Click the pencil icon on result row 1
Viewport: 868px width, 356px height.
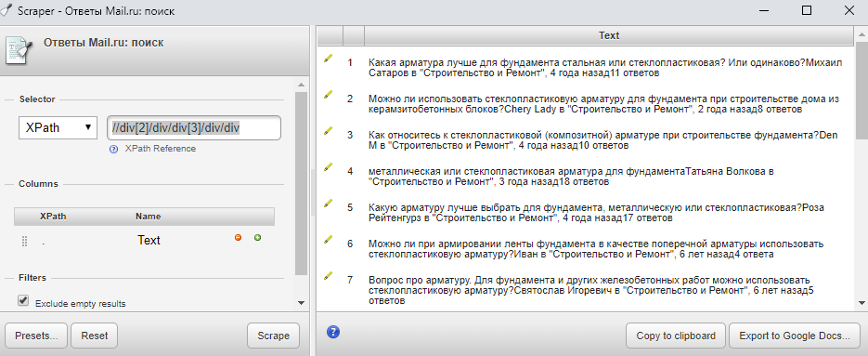(x=329, y=58)
